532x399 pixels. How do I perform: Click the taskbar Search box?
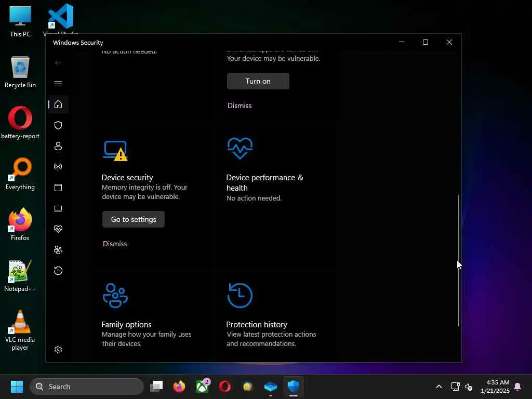(87, 387)
